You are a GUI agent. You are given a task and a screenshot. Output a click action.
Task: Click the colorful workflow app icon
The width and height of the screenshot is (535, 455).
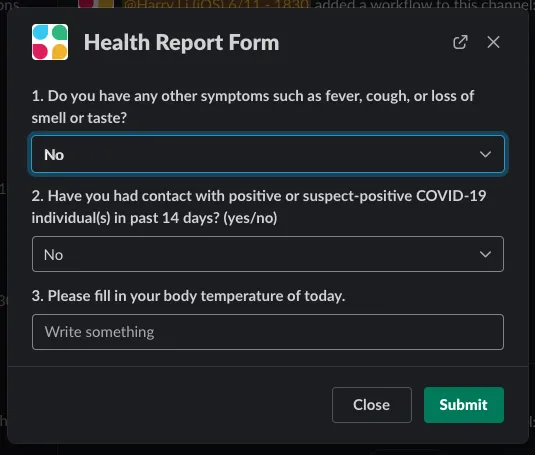(x=50, y=42)
